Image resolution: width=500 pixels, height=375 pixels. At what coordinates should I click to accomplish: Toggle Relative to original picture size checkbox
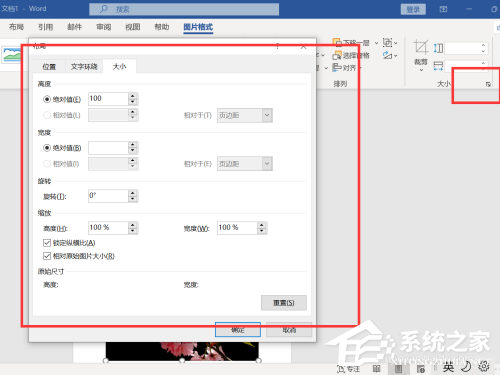(x=47, y=256)
